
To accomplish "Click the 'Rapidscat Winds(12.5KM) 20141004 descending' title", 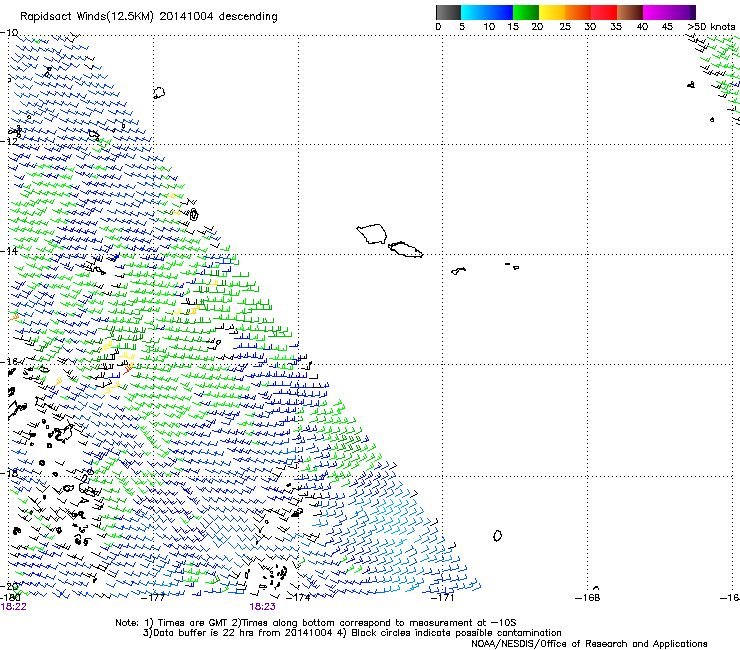I will (149, 17).
